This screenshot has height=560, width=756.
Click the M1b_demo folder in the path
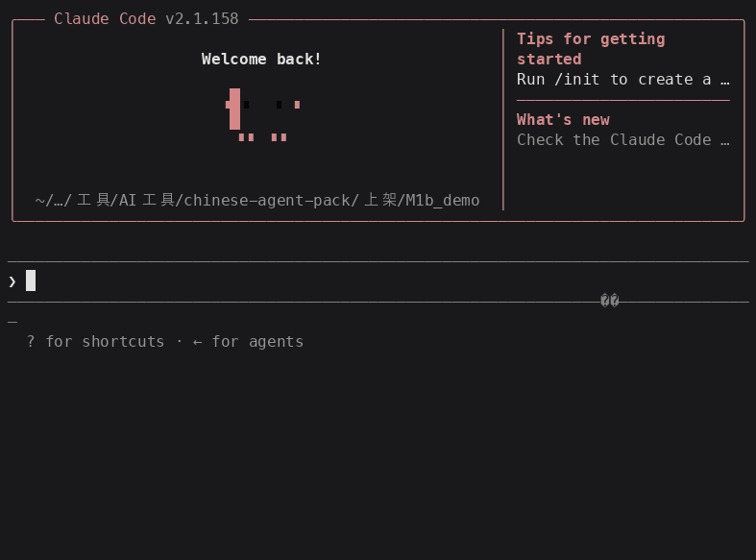[x=443, y=201]
